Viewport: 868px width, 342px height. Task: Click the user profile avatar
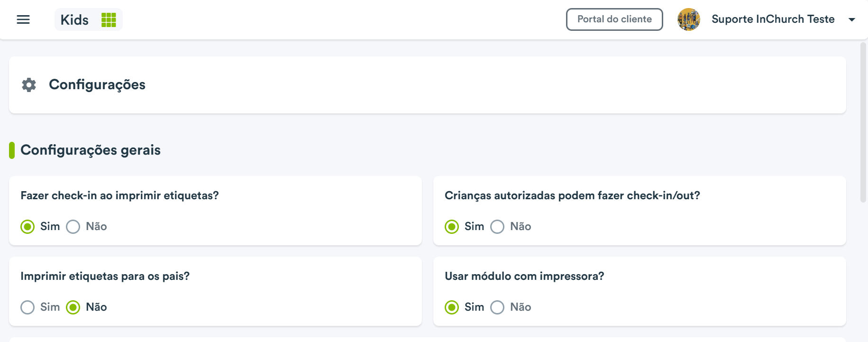(x=689, y=19)
